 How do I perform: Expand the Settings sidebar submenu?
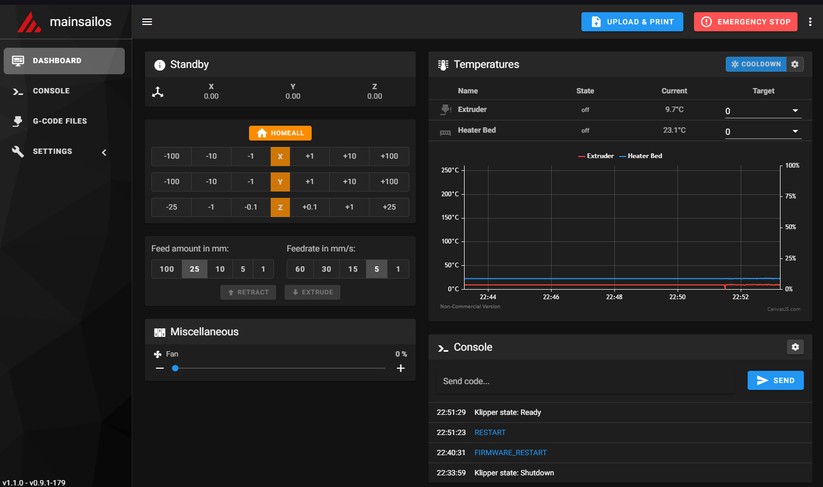coord(104,152)
